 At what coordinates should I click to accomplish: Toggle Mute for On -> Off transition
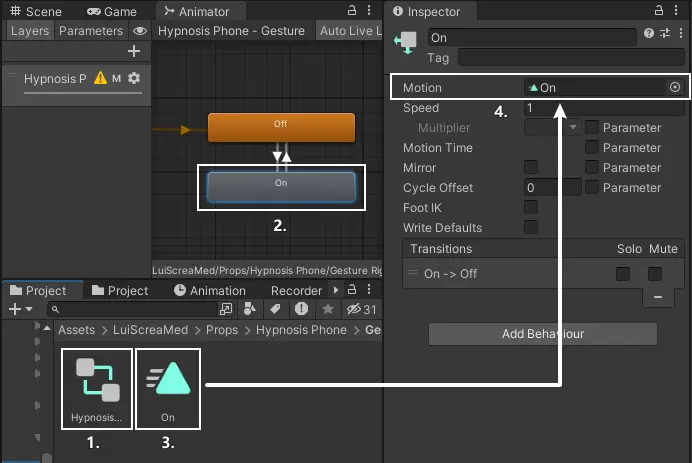coord(655,274)
